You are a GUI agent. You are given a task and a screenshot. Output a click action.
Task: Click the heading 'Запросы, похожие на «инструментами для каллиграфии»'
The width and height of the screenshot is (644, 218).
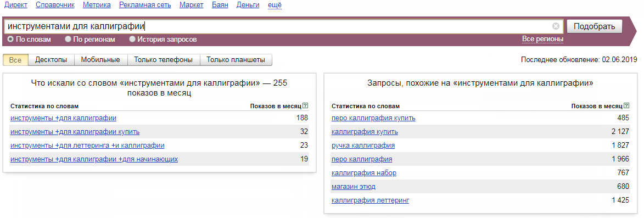click(480, 83)
